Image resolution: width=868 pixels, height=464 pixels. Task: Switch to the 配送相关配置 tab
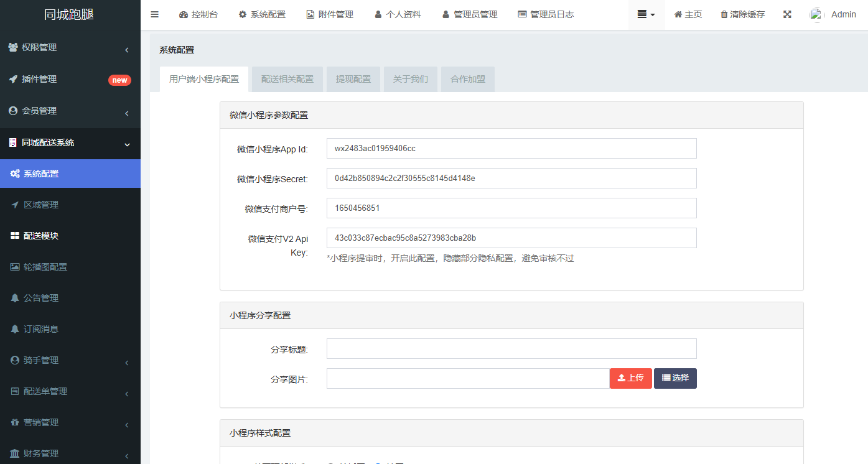(287, 80)
